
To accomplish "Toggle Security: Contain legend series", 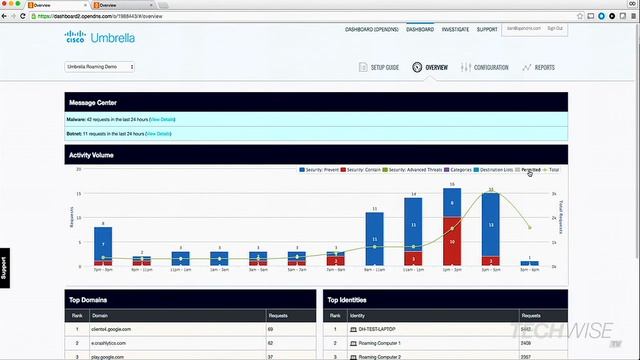I will pyautogui.click(x=360, y=170).
